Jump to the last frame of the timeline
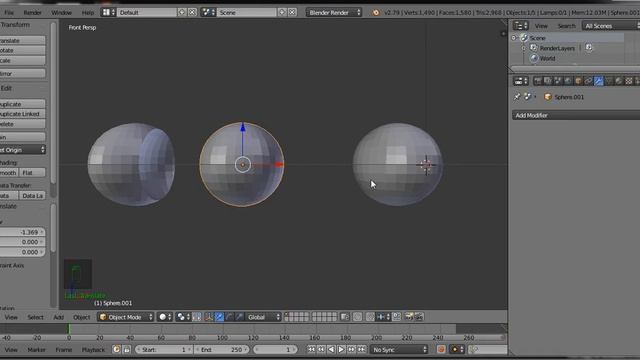The width and height of the screenshot is (640, 360). 362,349
